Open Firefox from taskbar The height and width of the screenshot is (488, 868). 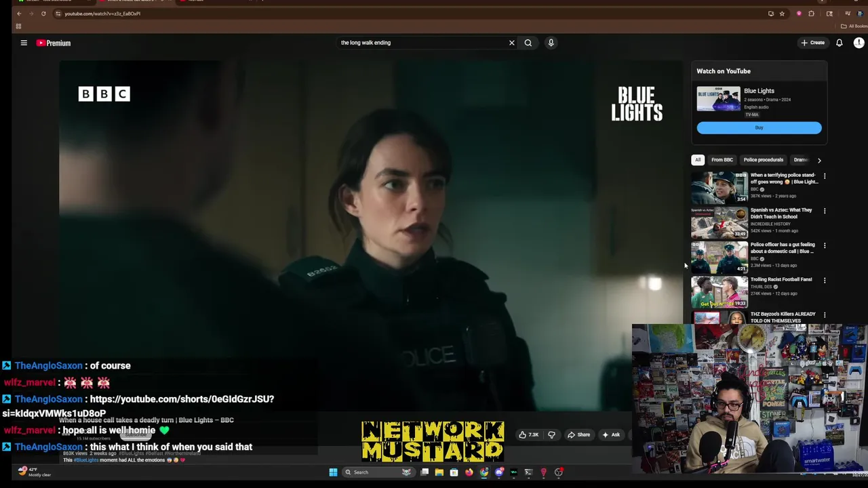click(x=469, y=472)
